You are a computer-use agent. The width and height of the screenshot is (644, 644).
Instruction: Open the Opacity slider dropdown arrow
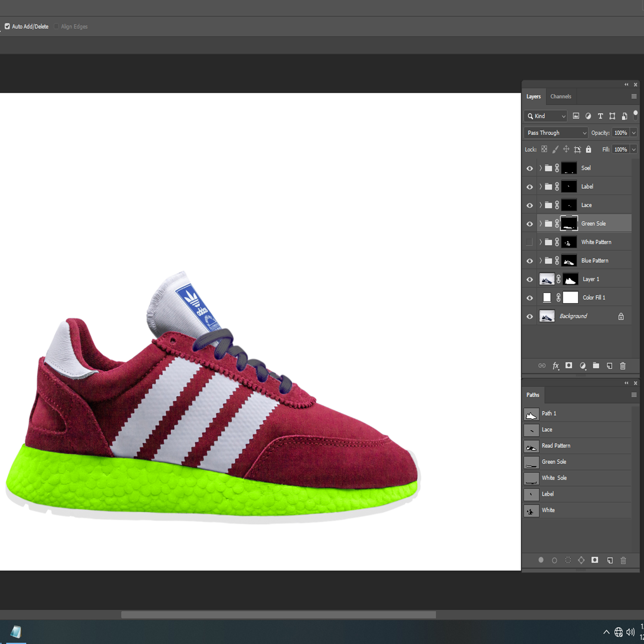pos(633,133)
